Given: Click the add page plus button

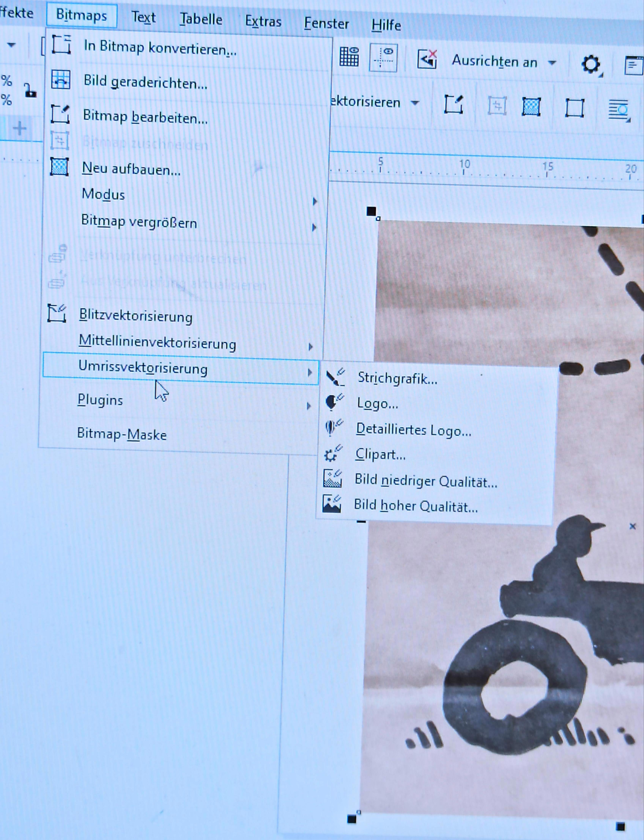Looking at the screenshot, I should point(20,128).
